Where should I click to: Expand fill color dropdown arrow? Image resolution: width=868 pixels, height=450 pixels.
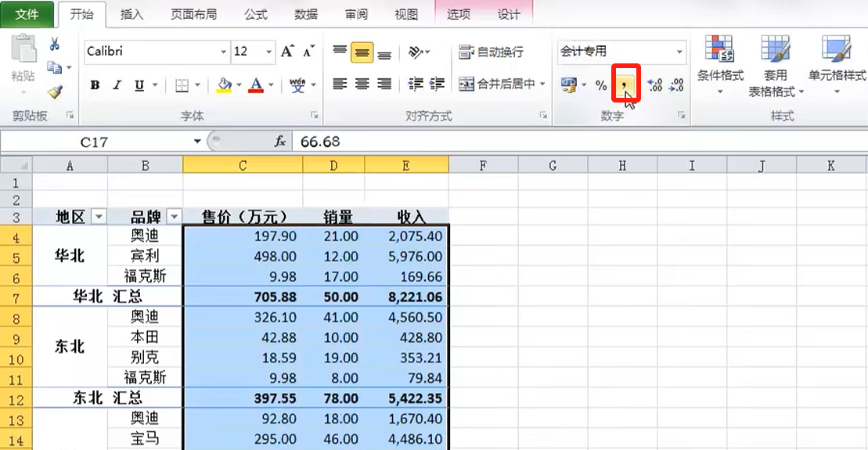click(x=240, y=85)
